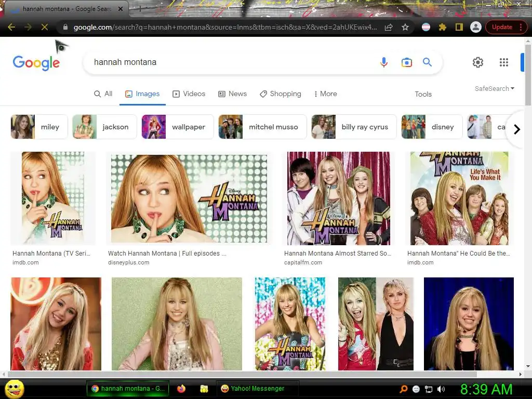Bookmark this page with the star icon
Viewport: 532px width, 399px height.
[405, 27]
